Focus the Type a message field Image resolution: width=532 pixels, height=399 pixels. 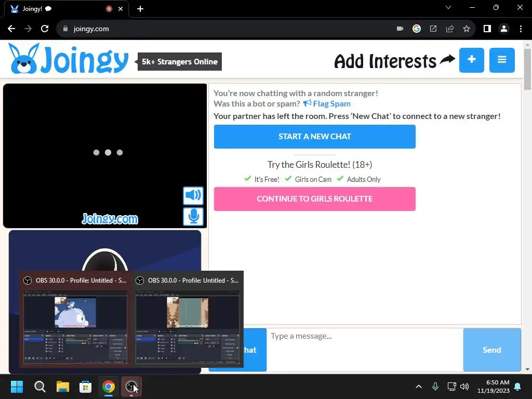[x=365, y=350]
